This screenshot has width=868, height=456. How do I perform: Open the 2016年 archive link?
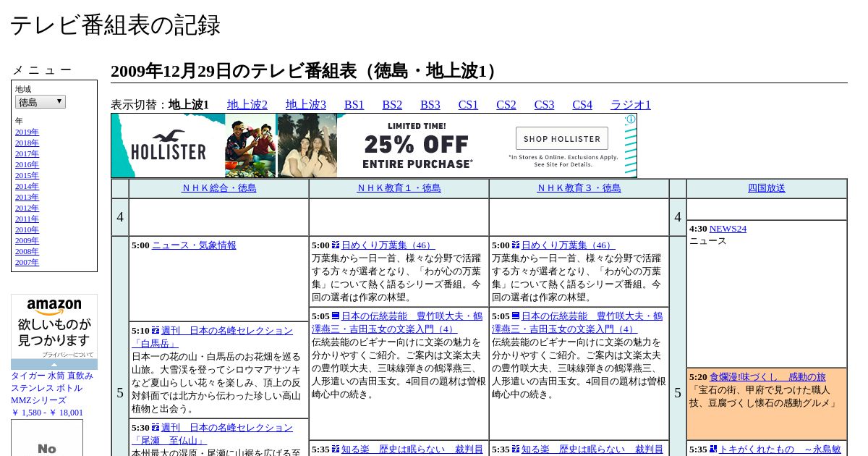(x=27, y=165)
